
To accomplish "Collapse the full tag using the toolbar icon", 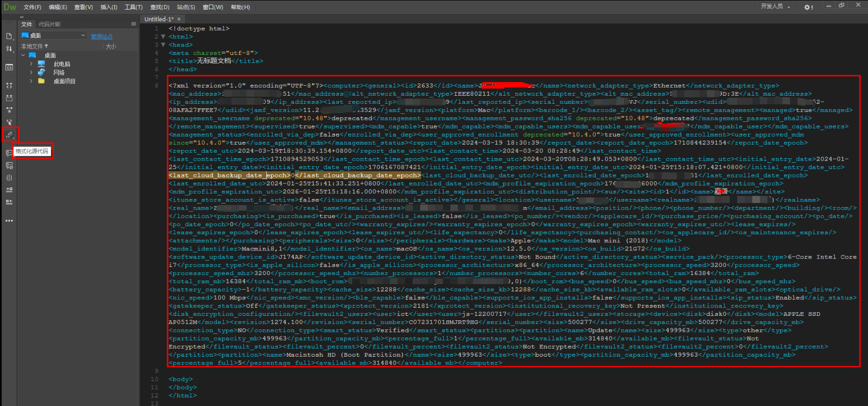I will click(x=9, y=86).
